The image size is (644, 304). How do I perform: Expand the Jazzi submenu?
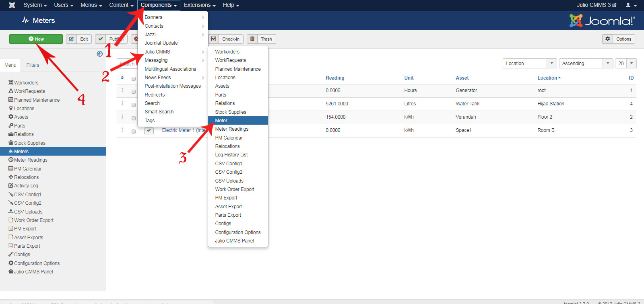coord(173,35)
